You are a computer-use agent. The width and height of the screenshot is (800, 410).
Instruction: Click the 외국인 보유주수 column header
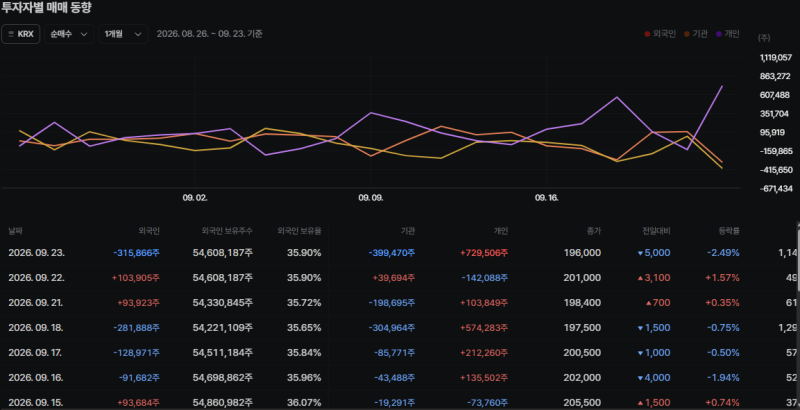[x=227, y=231]
